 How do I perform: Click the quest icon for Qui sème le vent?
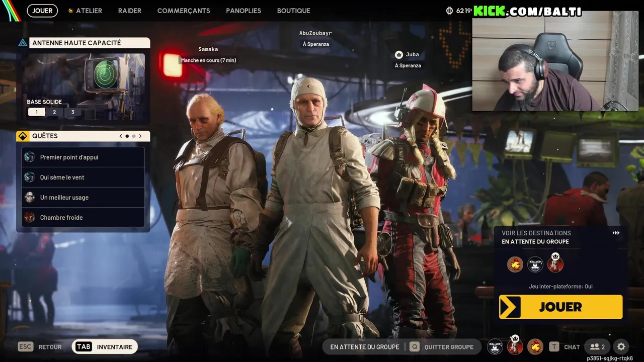tap(30, 177)
